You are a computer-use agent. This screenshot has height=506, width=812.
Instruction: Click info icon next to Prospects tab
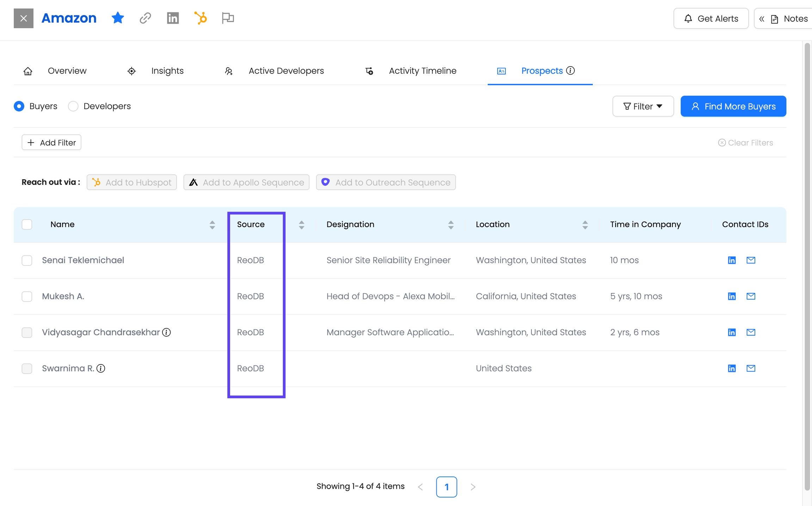pyautogui.click(x=570, y=70)
